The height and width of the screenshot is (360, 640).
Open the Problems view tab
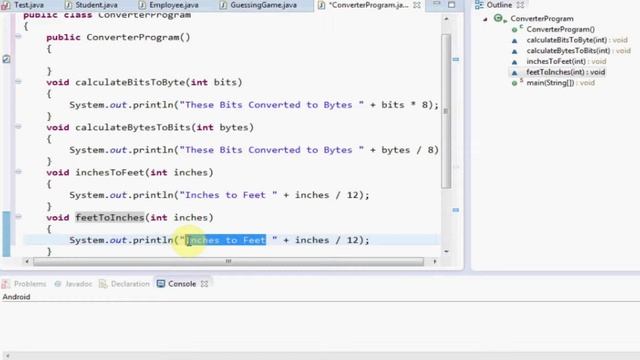(24, 284)
